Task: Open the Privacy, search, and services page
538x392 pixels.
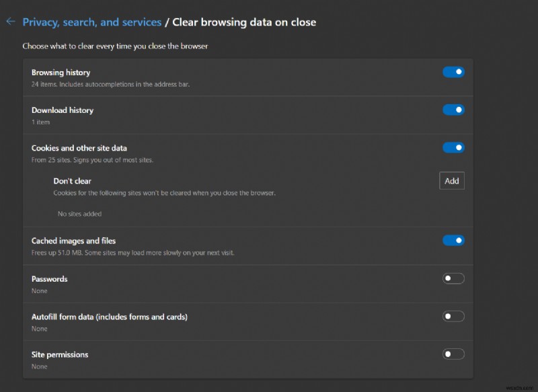Action: coord(92,22)
